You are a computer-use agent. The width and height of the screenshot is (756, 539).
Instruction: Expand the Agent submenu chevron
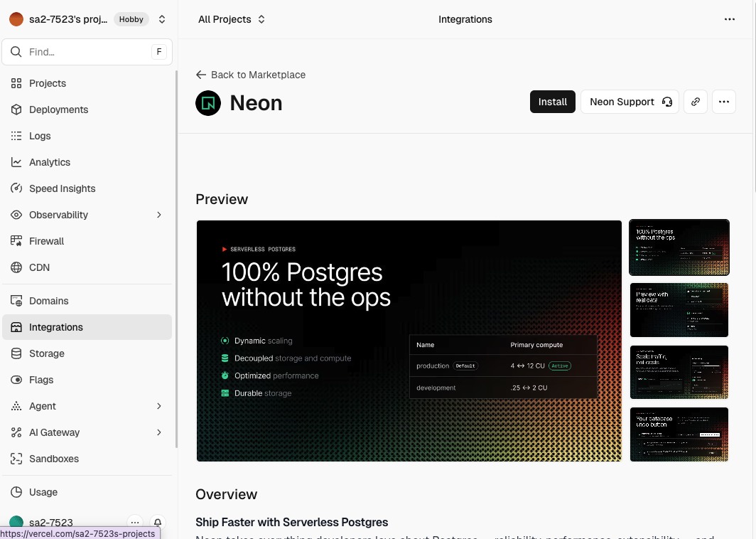coord(159,406)
